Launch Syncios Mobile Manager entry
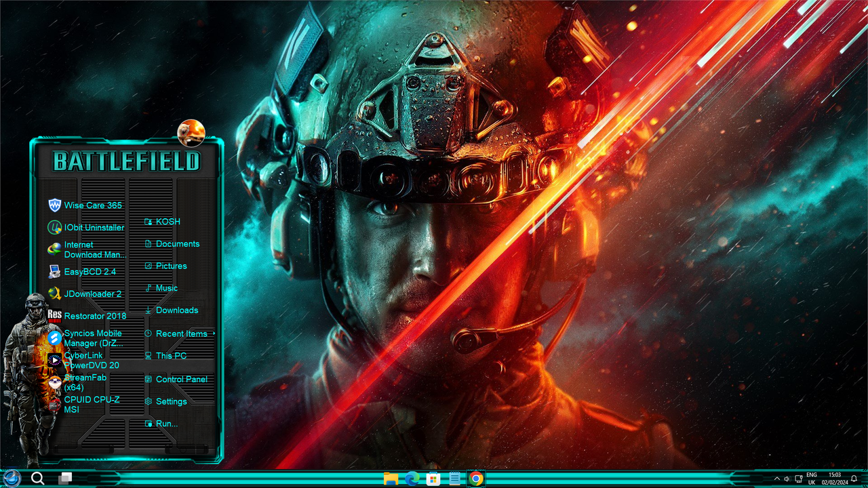Image resolution: width=868 pixels, height=488 pixels. point(86,338)
